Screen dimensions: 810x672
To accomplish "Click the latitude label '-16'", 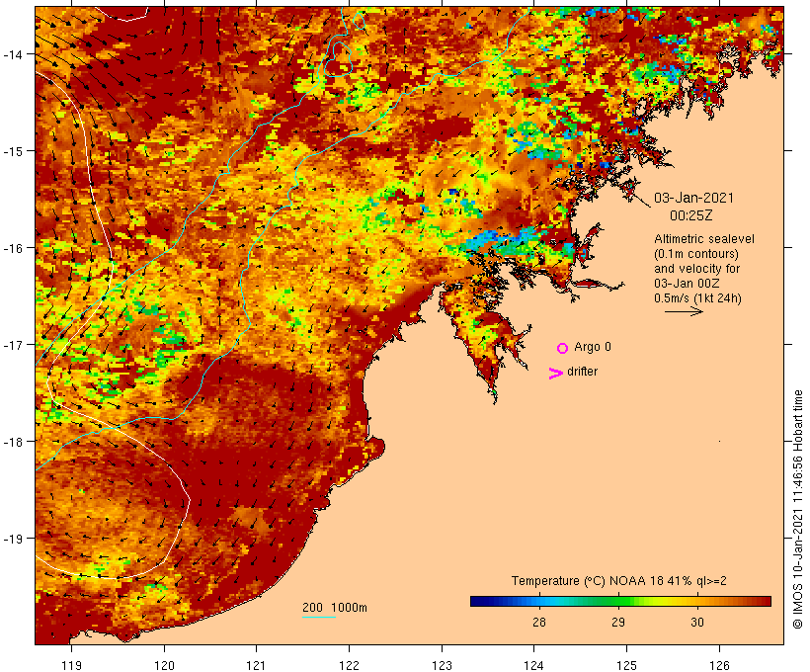I will [x=13, y=248].
